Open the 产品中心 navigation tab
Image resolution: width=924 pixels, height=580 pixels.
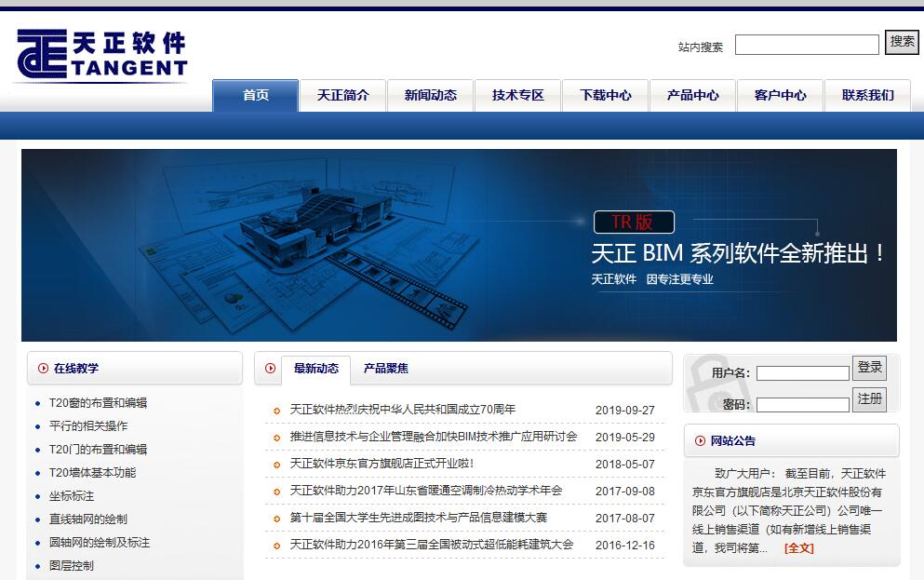click(693, 96)
